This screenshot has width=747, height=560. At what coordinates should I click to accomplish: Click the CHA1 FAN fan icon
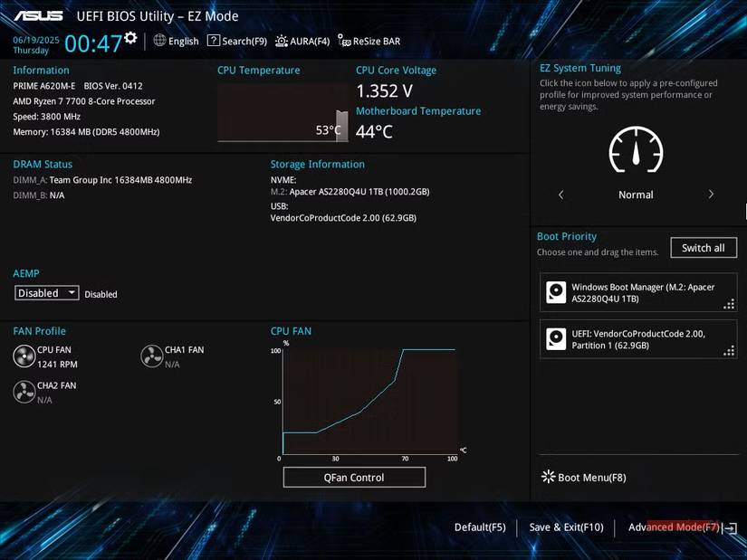click(152, 356)
